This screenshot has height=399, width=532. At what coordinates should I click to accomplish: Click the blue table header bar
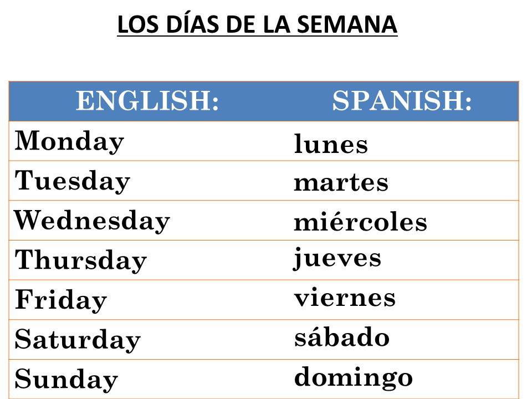pos(264,101)
